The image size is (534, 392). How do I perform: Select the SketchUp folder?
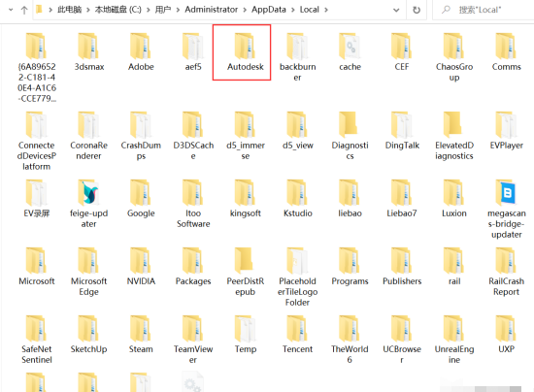[x=89, y=335]
